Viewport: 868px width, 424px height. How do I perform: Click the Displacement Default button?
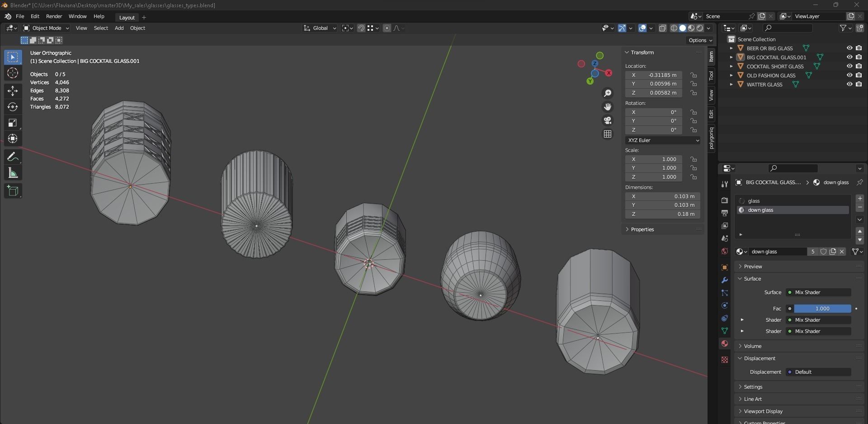pos(818,372)
